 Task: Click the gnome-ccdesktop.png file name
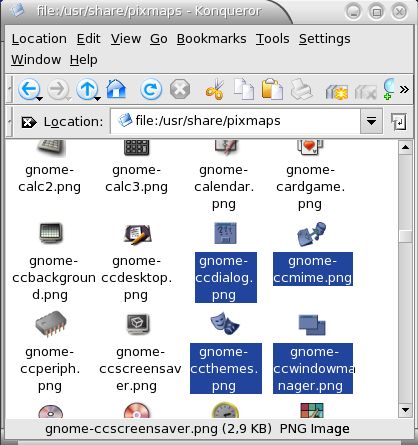136,278
